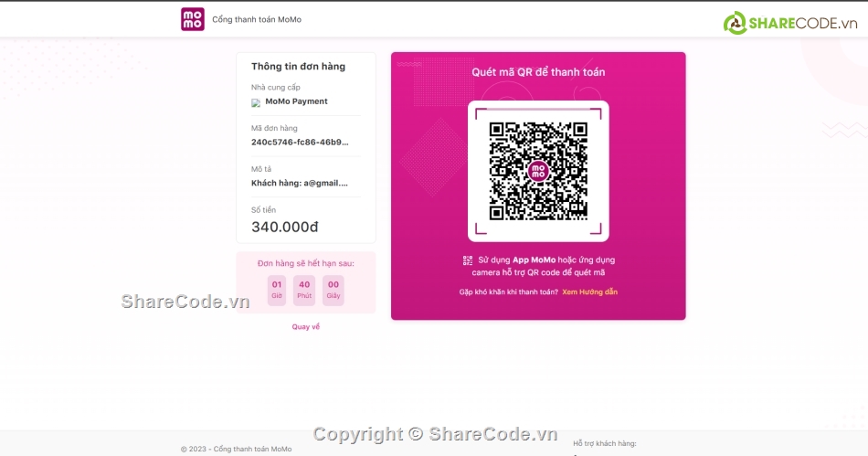This screenshot has height=456, width=868.
Task: Click the MoMo Payment provider image icon
Action: tap(256, 103)
